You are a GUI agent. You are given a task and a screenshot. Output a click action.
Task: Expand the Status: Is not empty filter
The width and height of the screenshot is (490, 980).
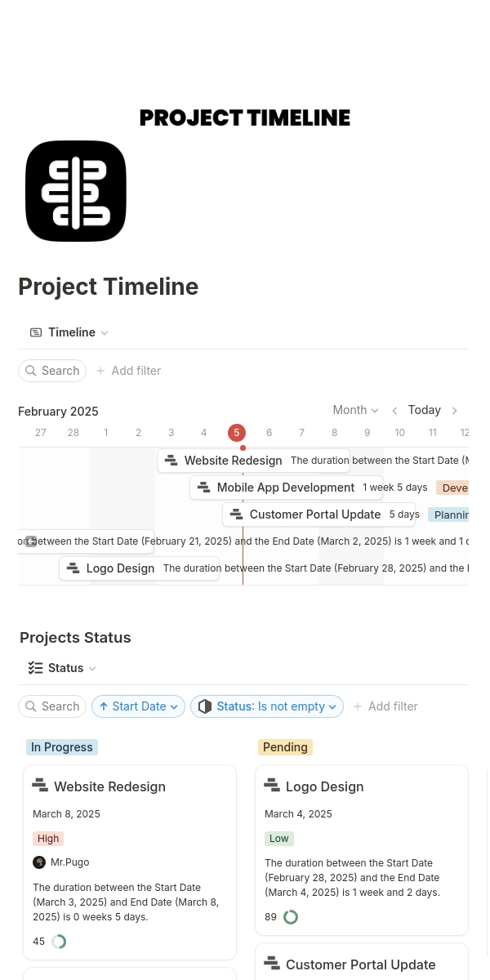coord(267,706)
